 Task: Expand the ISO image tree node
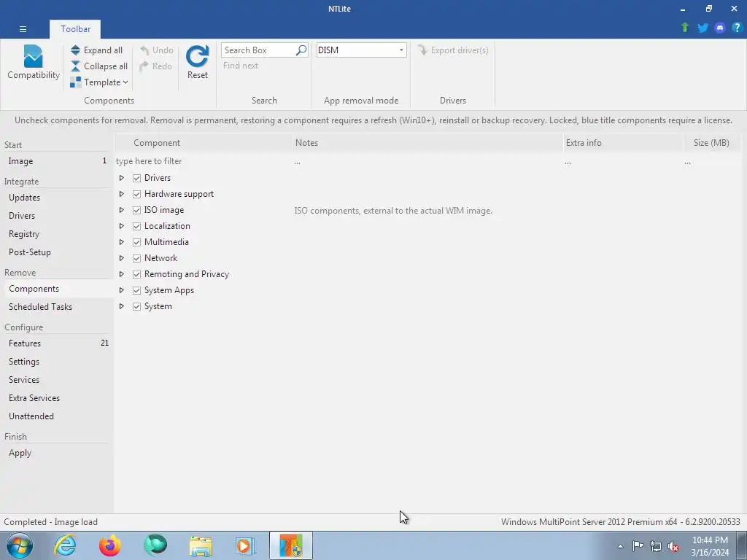(x=122, y=210)
